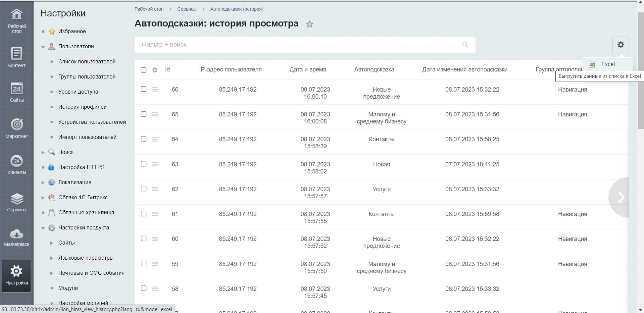Select the checkbox for row id 62
This screenshot has width=644, height=313.
tap(144, 189)
